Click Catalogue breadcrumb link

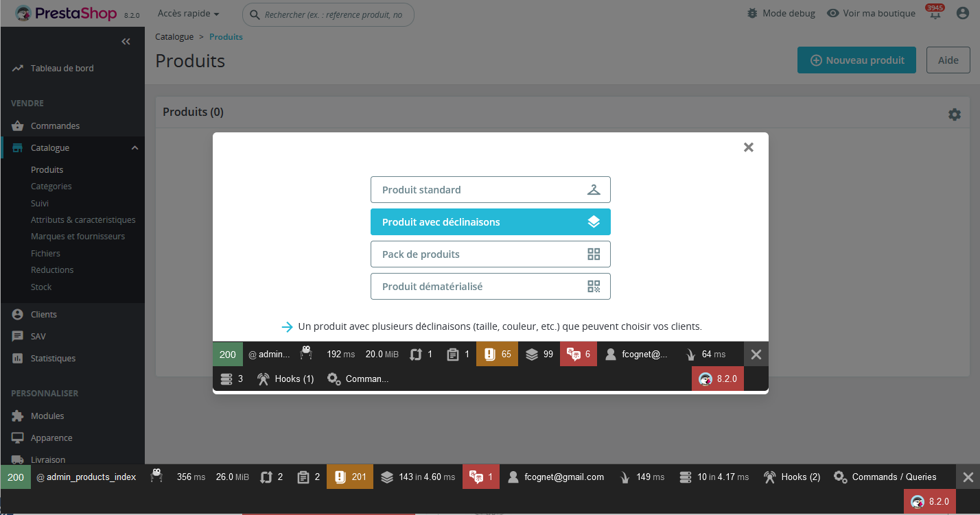coord(174,37)
